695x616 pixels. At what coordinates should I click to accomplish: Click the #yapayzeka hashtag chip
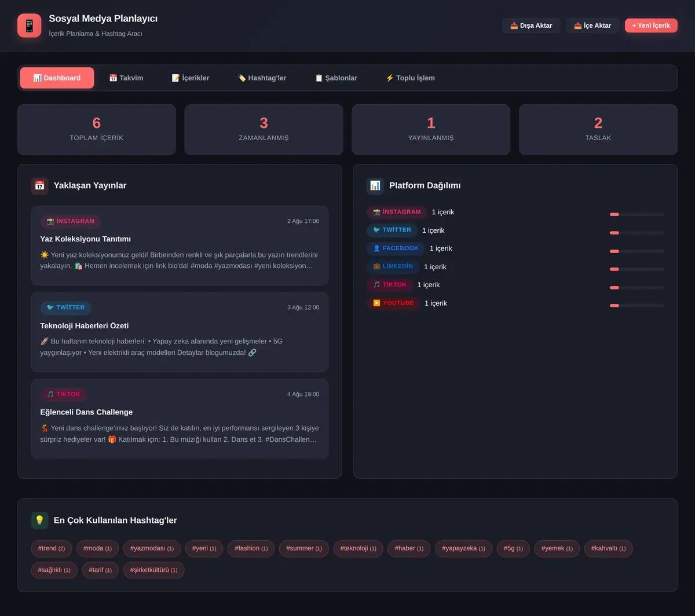(463, 548)
